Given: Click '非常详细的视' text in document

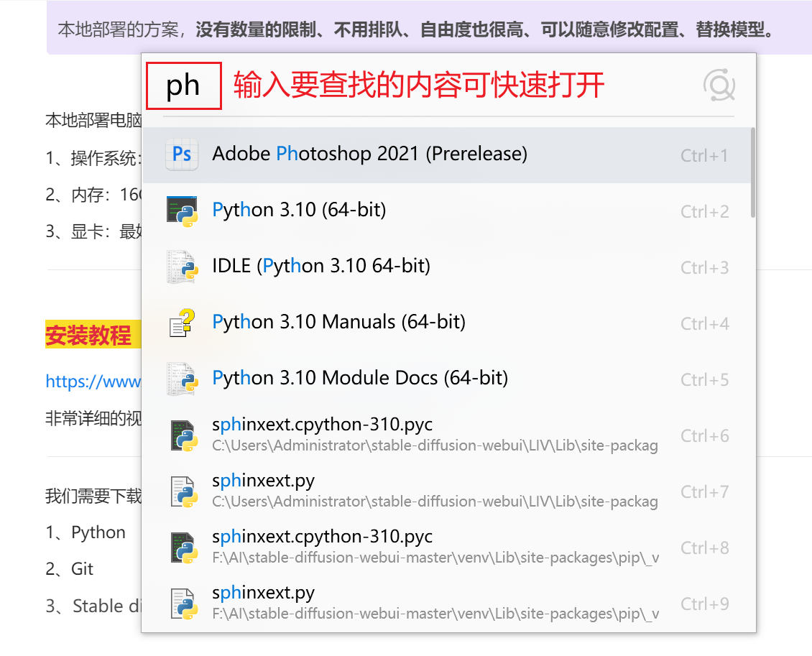Looking at the screenshot, I should (93, 418).
